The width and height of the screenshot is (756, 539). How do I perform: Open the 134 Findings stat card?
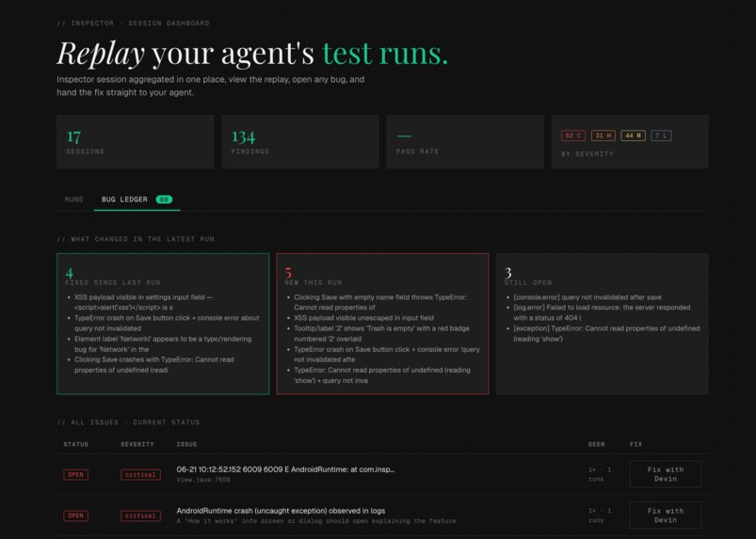pyautogui.click(x=300, y=142)
